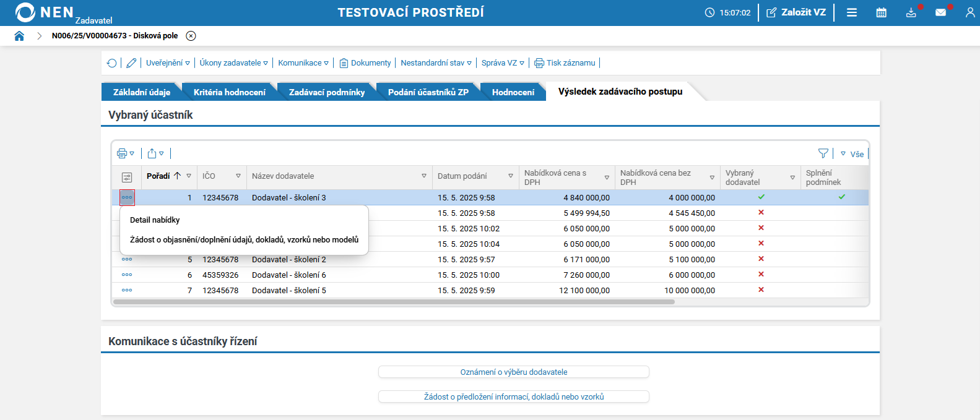Click the green check in Vybraný dodavatel
The height and width of the screenshot is (420, 980).
(x=761, y=197)
